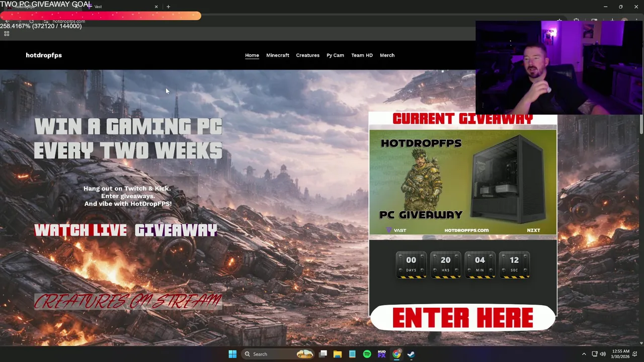Click the countdown DAYS tile showing 00
Image resolution: width=644 pixels, height=362 pixels.
click(411, 264)
